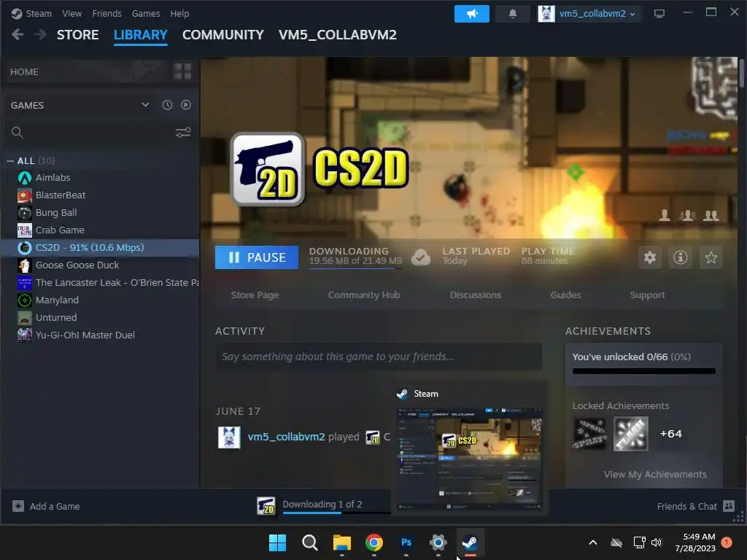The width and height of the screenshot is (747, 560).
Task: Expand the GAMES dropdown chevron
Action: point(145,105)
